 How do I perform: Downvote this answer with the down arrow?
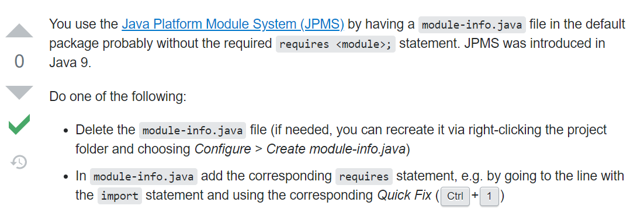(x=19, y=92)
